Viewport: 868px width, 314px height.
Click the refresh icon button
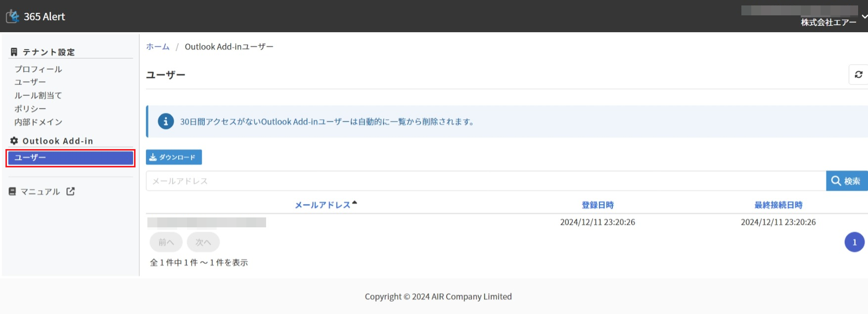tap(858, 74)
